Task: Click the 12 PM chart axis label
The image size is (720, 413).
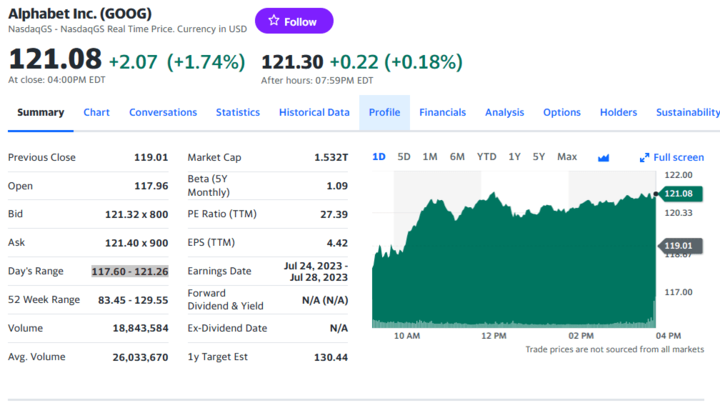Action: pyautogui.click(x=494, y=336)
